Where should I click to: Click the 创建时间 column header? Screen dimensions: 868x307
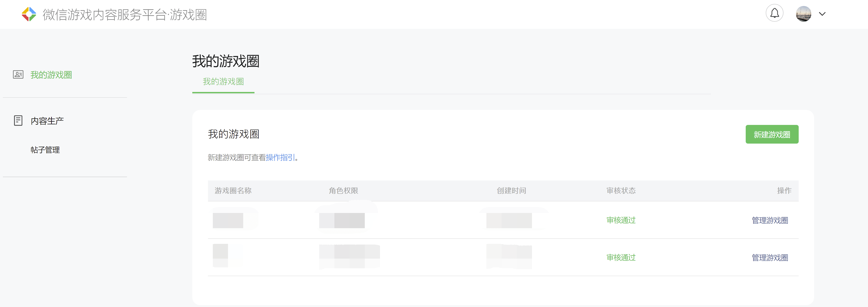511,191
